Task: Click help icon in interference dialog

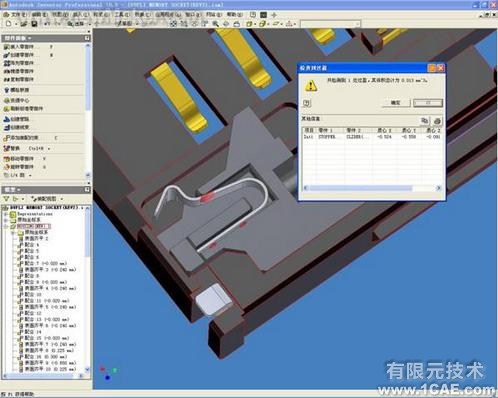Action: pyautogui.click(x=307, y=103)
